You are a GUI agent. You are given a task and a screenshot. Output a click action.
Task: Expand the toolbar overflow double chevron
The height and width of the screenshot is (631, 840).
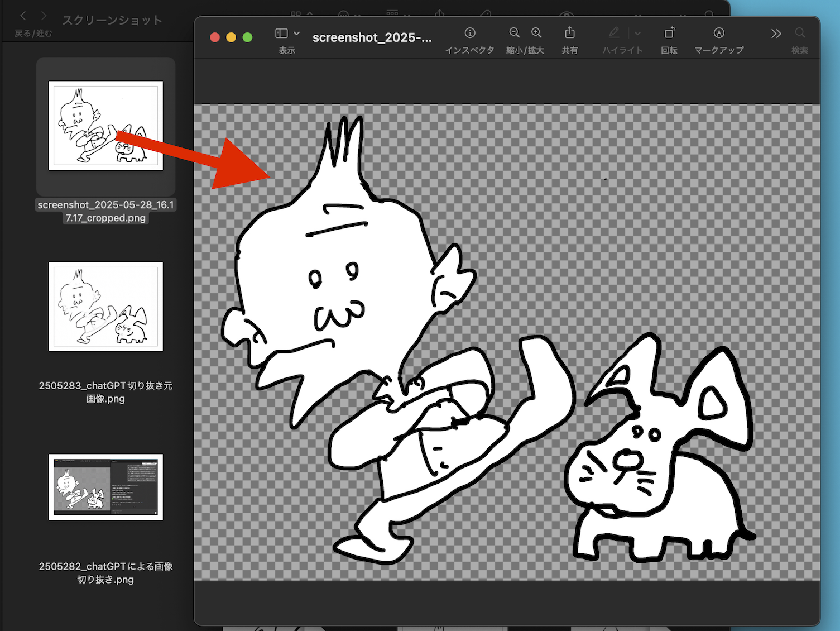point(776,34)
